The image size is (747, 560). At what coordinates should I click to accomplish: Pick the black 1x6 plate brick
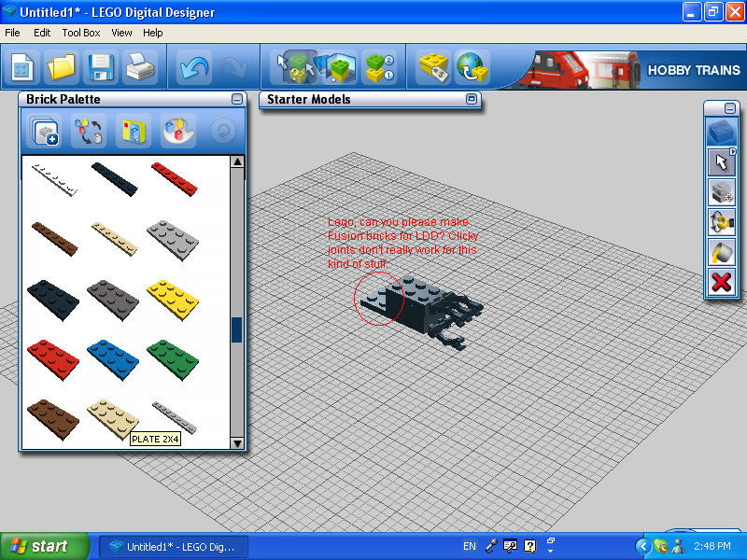[x=114, y=179]
